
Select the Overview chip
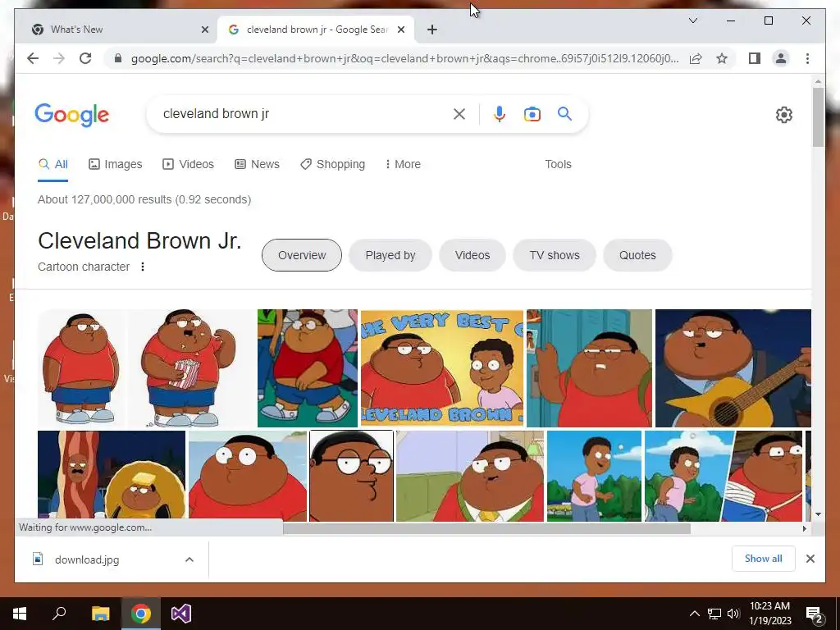(302, 255)
